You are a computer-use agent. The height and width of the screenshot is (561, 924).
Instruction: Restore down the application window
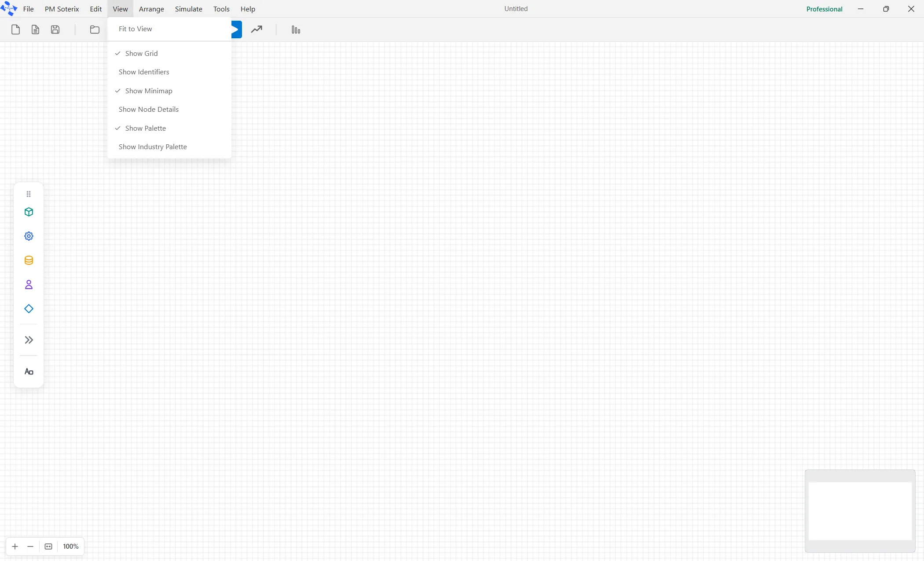(886, 9)
